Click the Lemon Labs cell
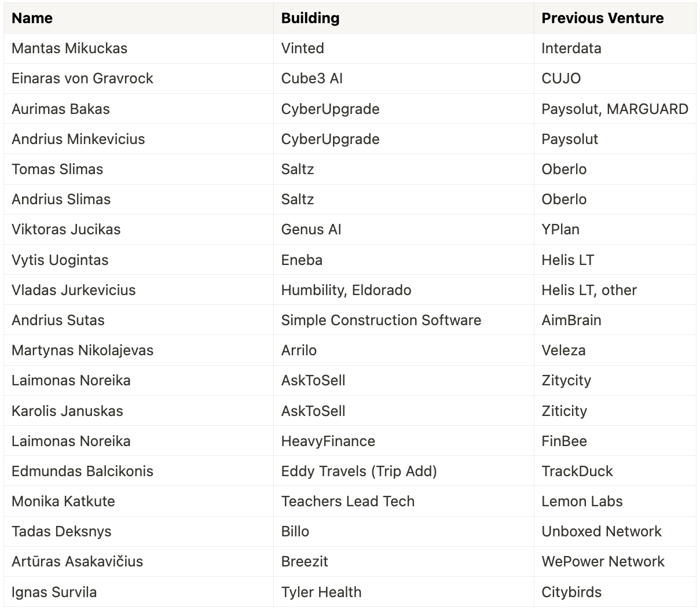This screenshot has width=700, height=611. (615, 501)
